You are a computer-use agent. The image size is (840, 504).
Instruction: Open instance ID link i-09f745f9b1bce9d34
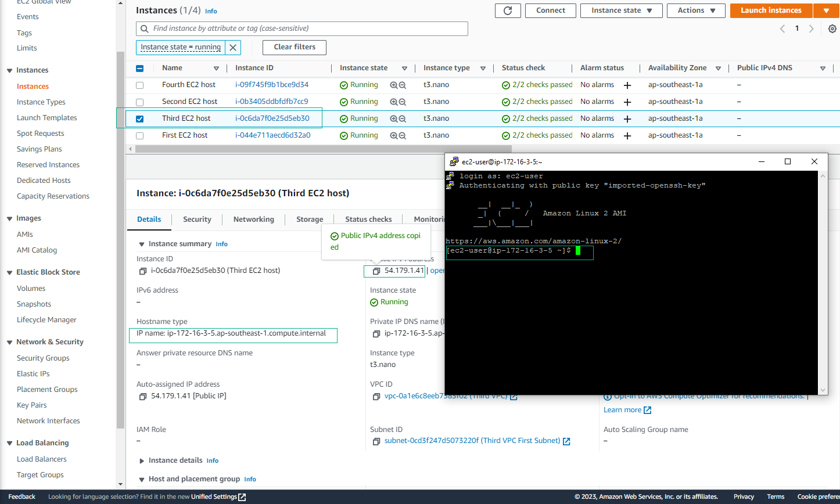coord(272,85)
